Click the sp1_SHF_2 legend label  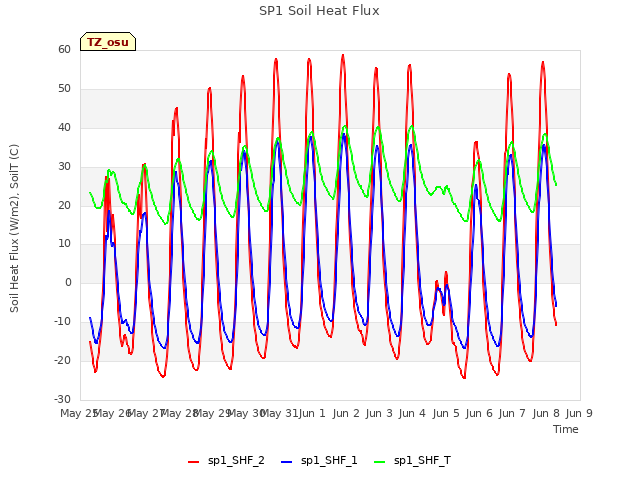pyautogui.click(x=236, y=461)
